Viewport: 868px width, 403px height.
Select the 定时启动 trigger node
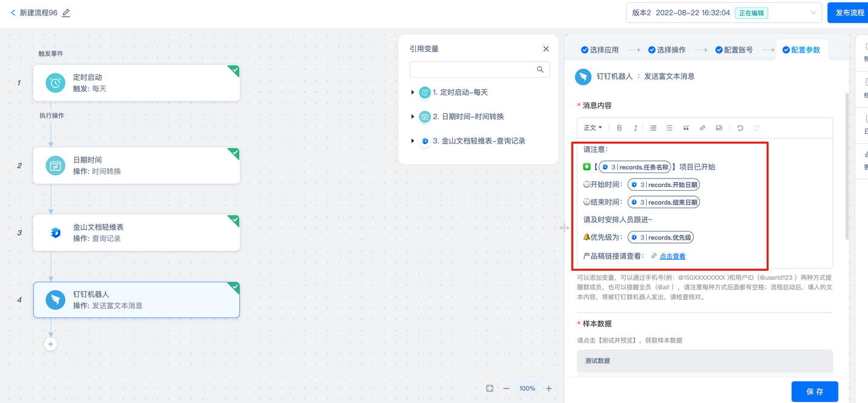point(137,83)
